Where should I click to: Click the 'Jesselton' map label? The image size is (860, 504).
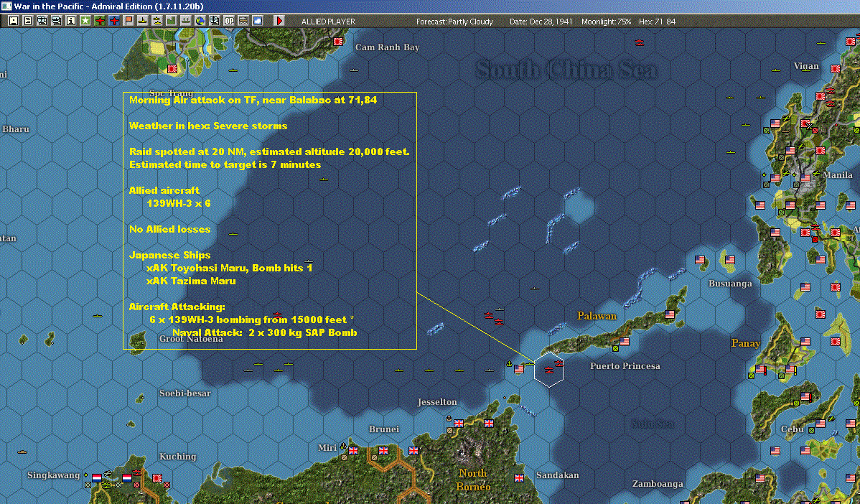pyautogui.click(x=437, y=402)
